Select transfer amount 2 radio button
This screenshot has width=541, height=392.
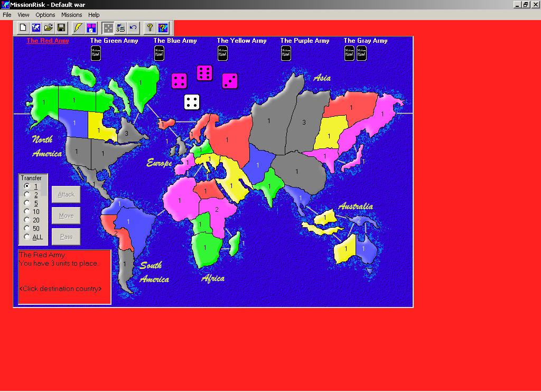[27, 195]
